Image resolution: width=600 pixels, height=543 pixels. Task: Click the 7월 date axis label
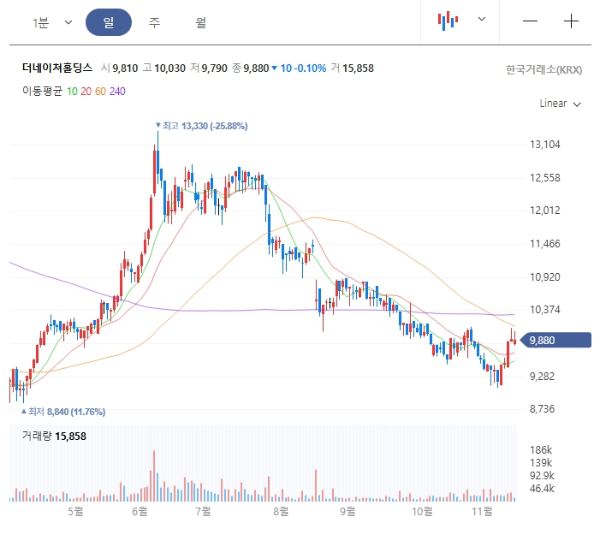click(203, 511)
